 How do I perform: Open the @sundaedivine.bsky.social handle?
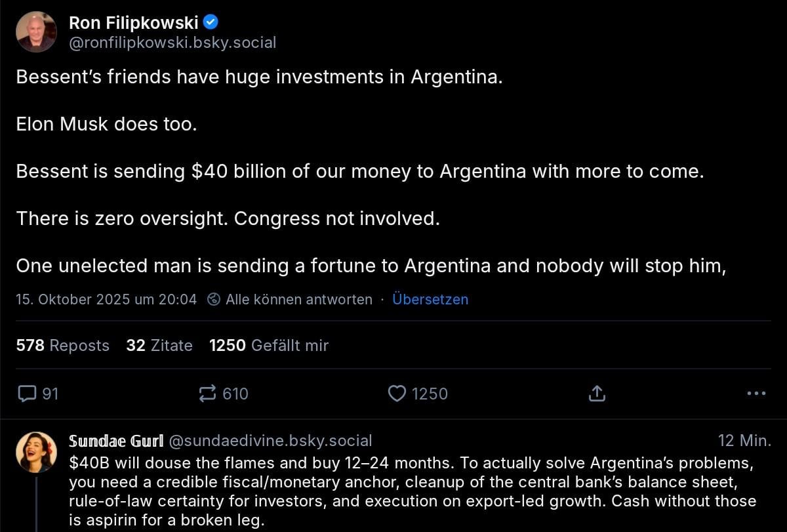270,441
